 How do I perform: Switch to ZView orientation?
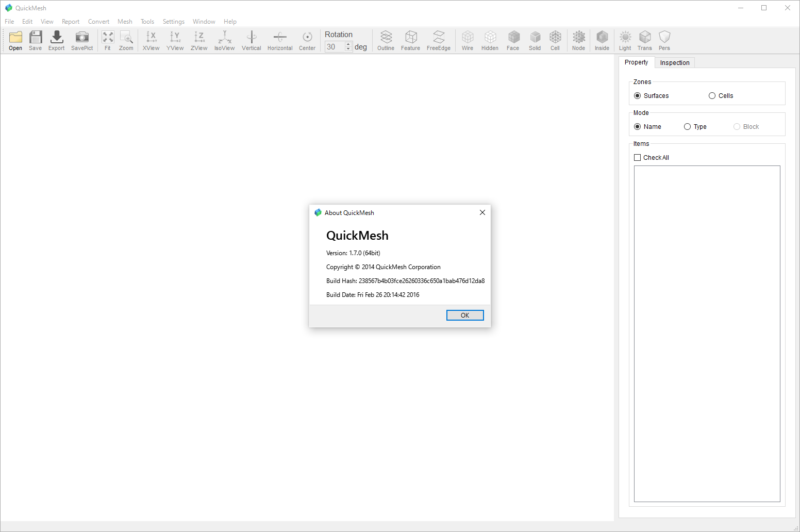[x=199, y=41]
